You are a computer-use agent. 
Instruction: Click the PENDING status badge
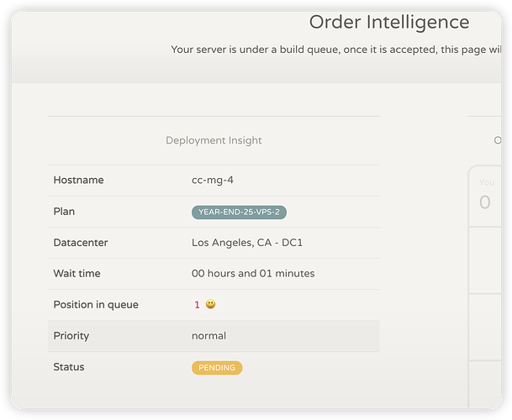tap(217, 368)
